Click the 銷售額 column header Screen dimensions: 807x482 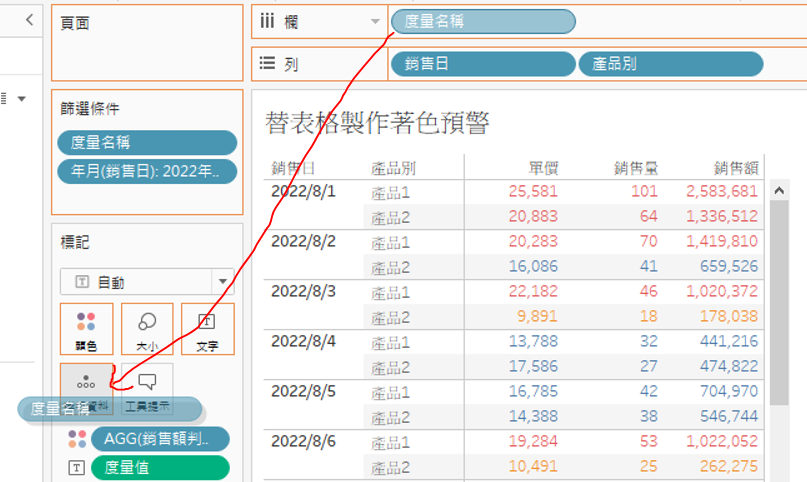tap(736, 168)
